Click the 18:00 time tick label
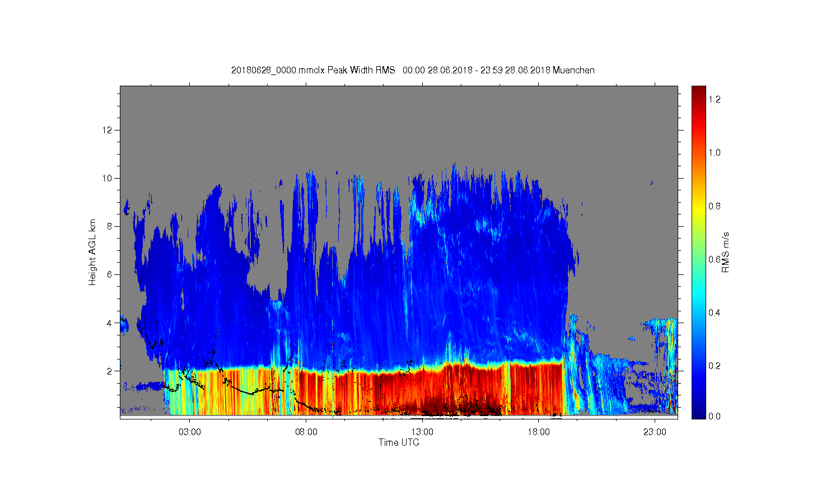The width and height of the screenshot is (840, 504). (539, 432)
